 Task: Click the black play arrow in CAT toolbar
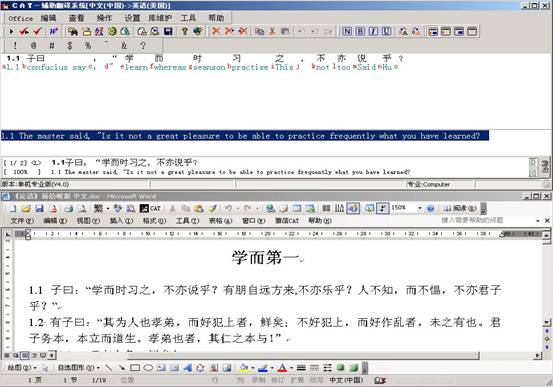click(11, 31)
